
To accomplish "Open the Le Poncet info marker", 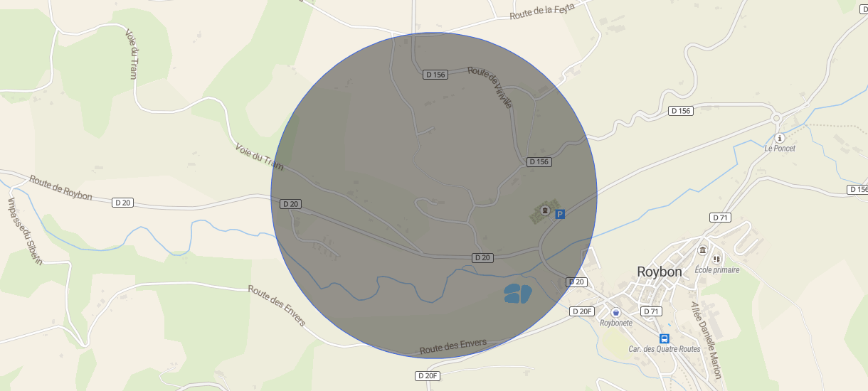I will click(780, 138).
